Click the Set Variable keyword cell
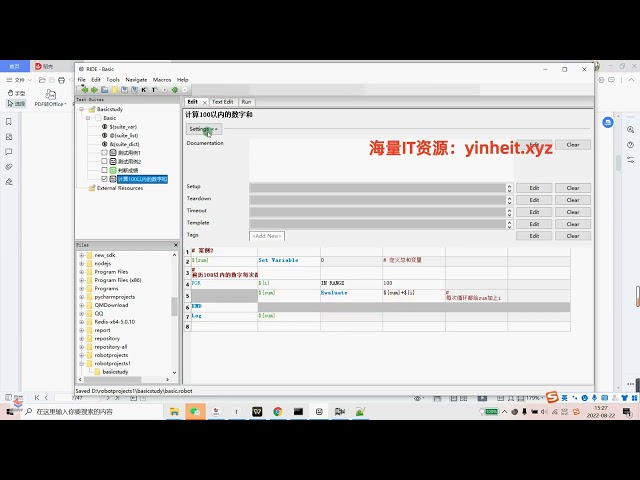The height and width of the screenshot is (480, 640). coord(289,260)
